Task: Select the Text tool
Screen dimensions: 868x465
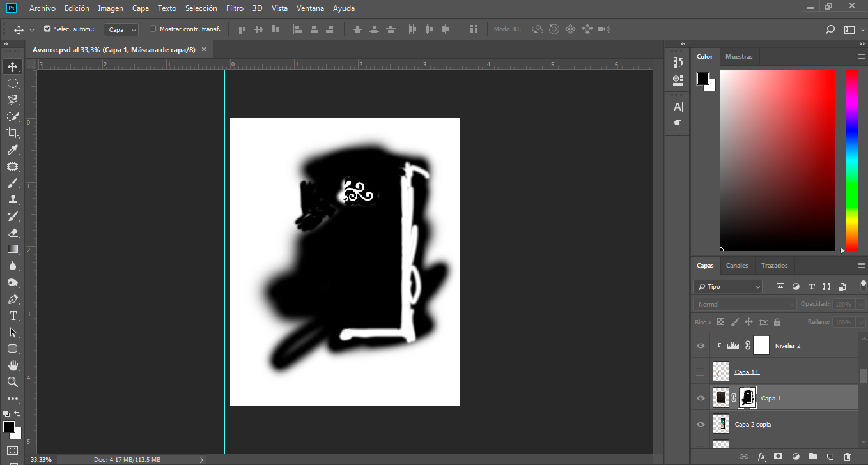Action: pos(13,316)
